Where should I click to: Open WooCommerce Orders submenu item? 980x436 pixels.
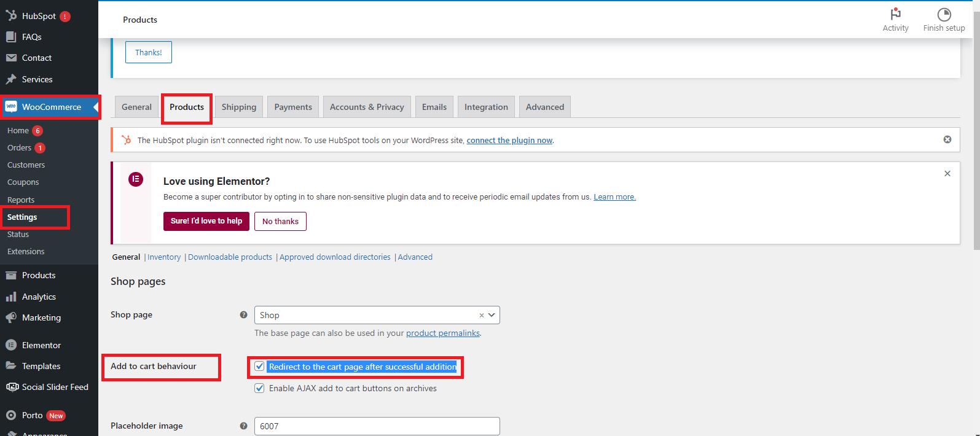(x=20, y=148)
